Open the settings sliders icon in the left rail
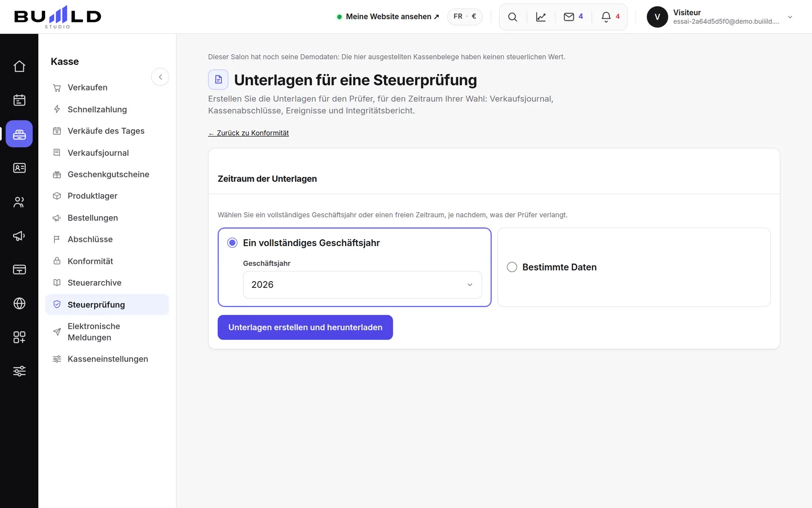The width and height of the screenshot is (812, 508). (x=19, y=371)
